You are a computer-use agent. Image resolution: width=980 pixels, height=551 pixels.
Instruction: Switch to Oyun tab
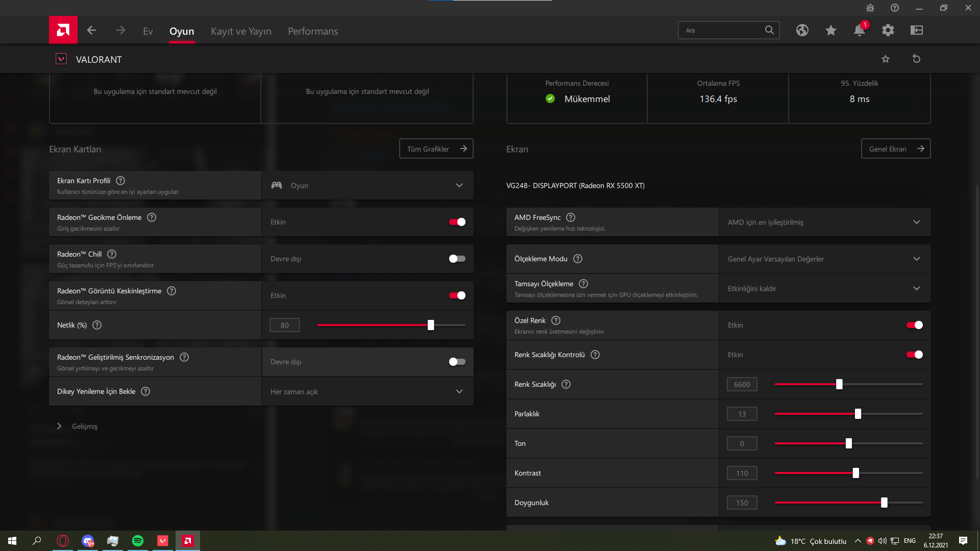pyautogui.click(x=182, y=31)
